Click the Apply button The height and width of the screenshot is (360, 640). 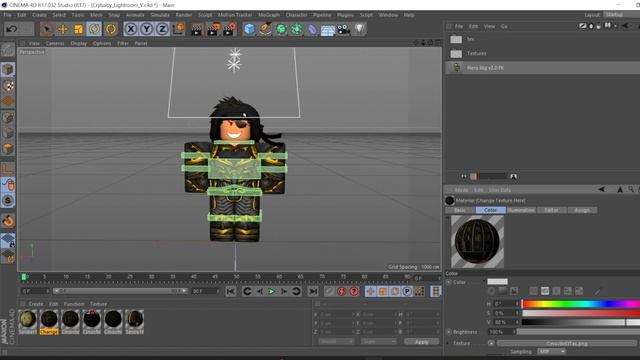click(422, 341)
